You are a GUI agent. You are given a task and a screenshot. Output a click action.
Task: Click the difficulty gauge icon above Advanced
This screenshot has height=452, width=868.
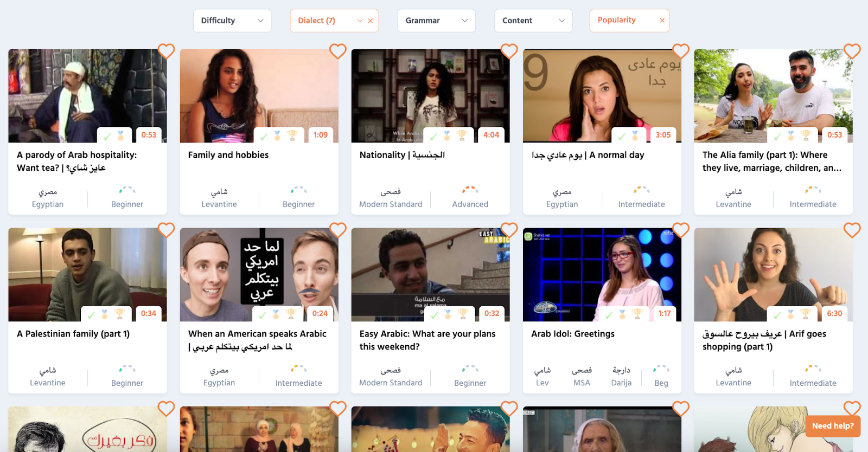[470, 190]
